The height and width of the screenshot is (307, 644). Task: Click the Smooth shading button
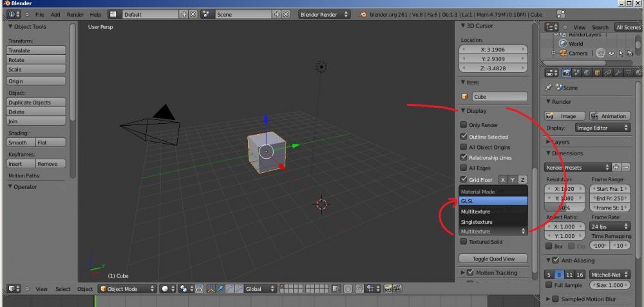point(21,143)
